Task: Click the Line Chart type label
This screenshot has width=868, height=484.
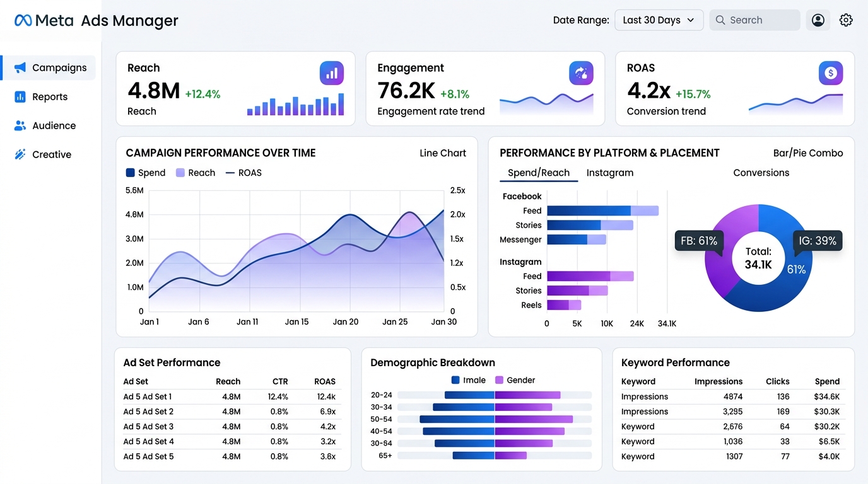Action: pos(443,153)
